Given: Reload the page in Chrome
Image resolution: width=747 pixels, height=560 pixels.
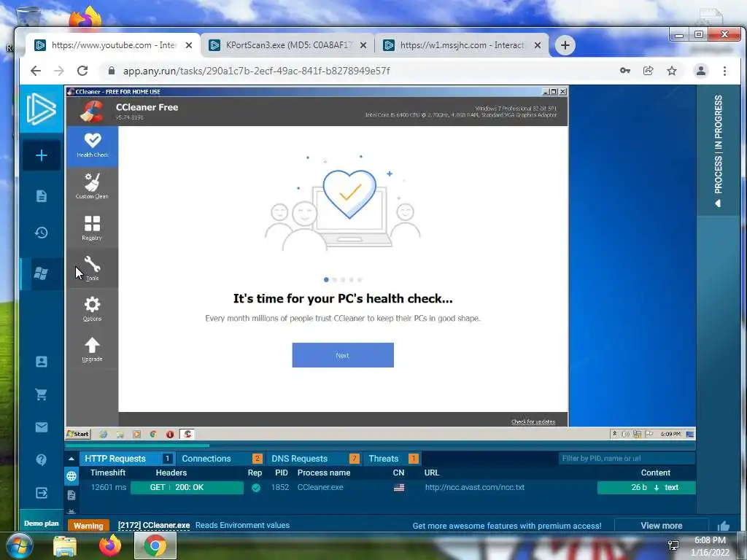Looking at the screenshot, I should (x=82, y=71).
